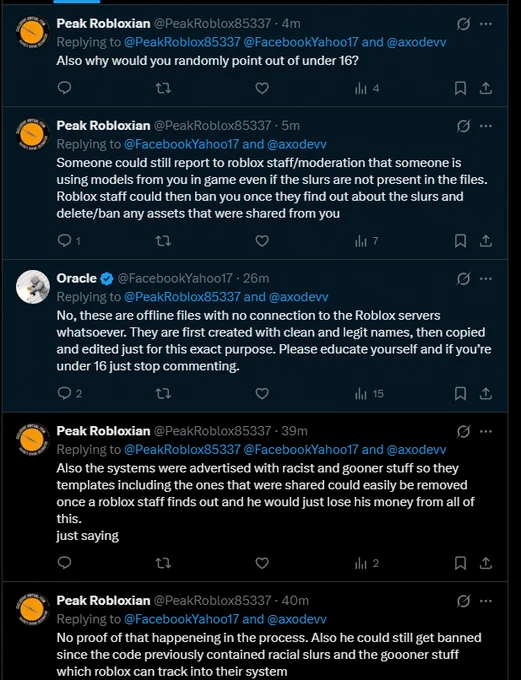The width and height of the screenshot is (521, 680).
Task: Toggle bookmark on 'Someone could still report' tweet
Action: click(x=460, y=241)
